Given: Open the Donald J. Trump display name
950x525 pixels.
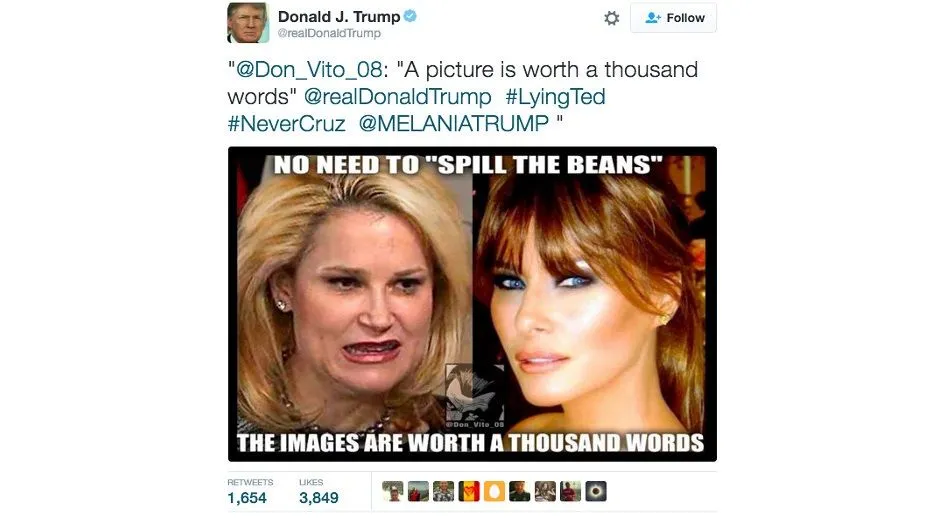Looking at the screenshot, I should 339,17.
